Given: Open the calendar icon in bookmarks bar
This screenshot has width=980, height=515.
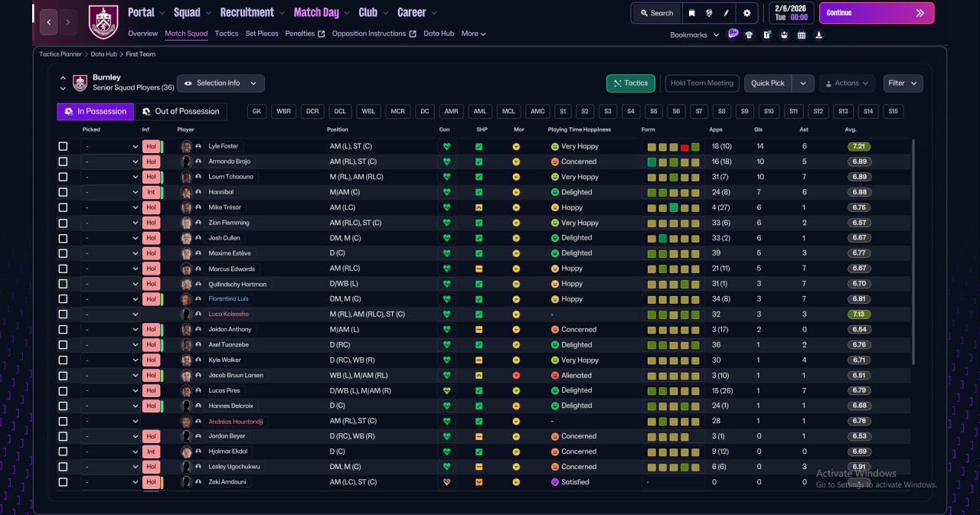Looking at the screenshot, I should tap(802, 34).
